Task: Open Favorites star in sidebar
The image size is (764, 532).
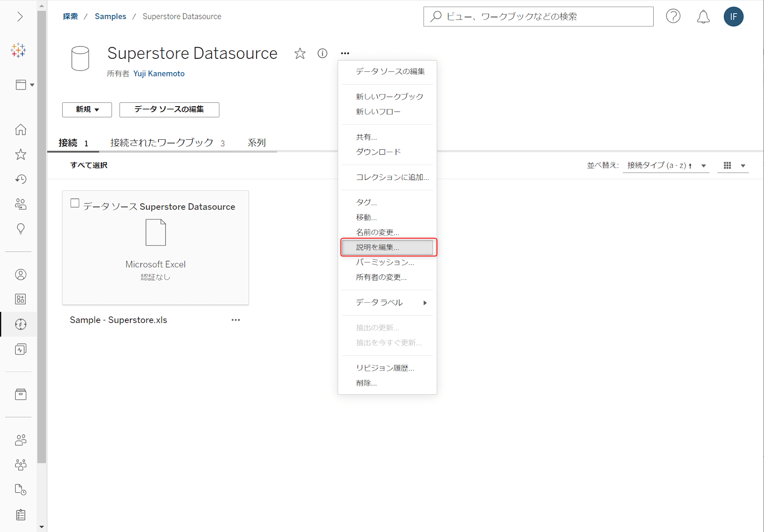Action: 21,155
